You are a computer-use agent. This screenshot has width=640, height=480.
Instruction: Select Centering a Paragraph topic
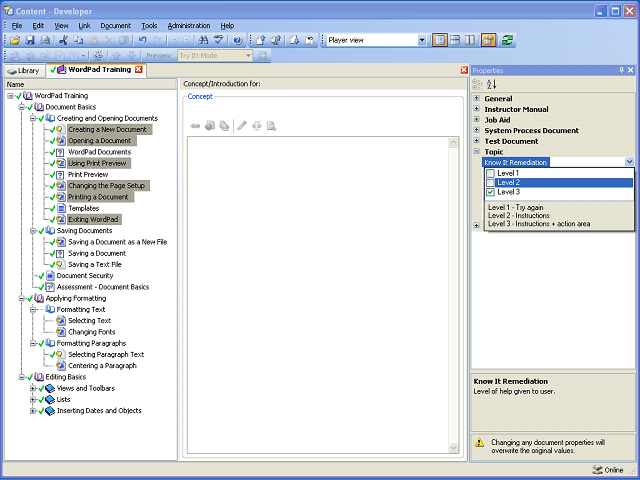point(102,366)
